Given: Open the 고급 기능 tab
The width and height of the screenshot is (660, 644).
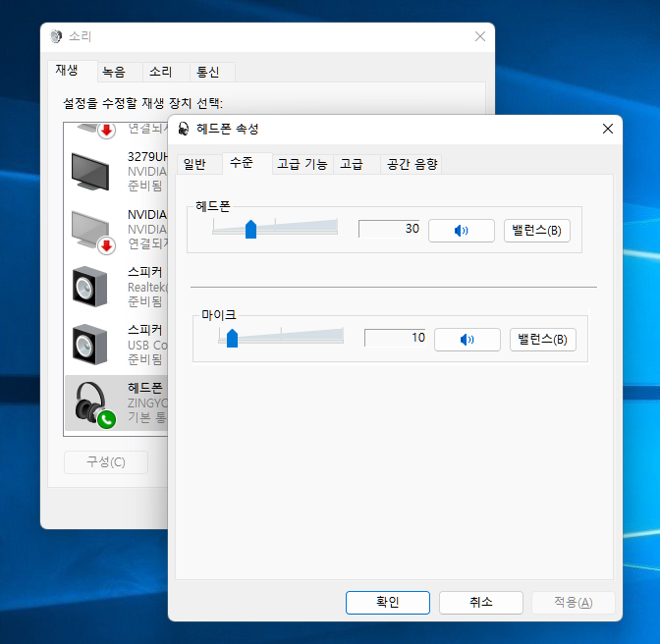Looking at the screenshot, I should click(302, 164).
